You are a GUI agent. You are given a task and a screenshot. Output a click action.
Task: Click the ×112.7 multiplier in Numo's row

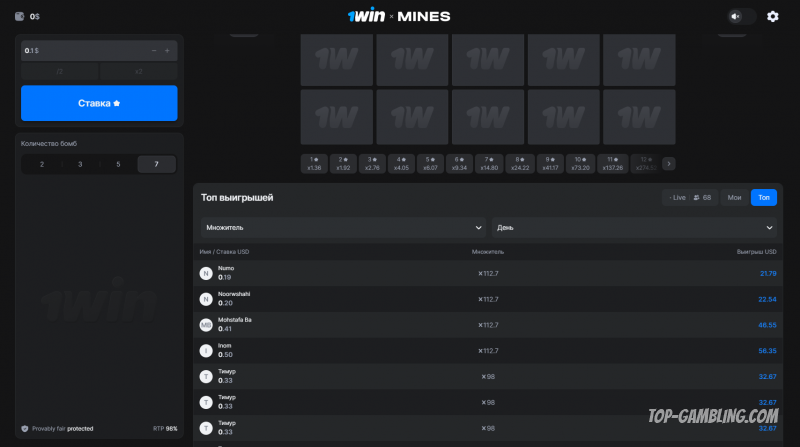(488, 274)
